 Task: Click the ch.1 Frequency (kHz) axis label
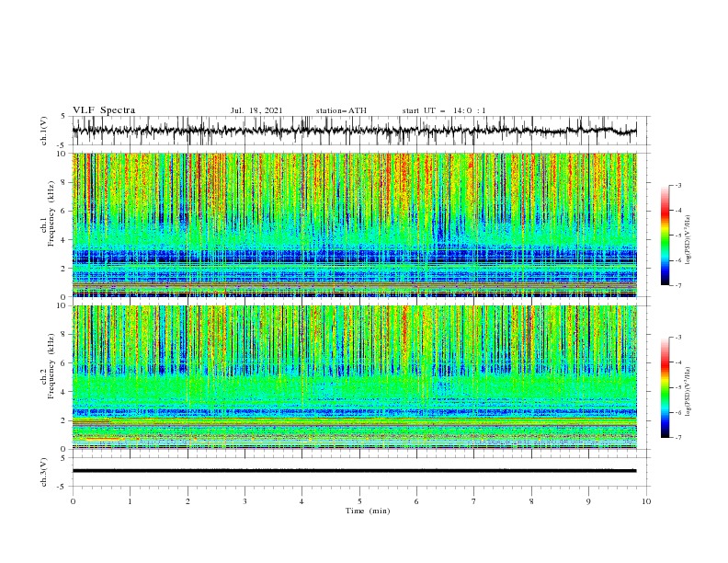(x=48, y=213)
